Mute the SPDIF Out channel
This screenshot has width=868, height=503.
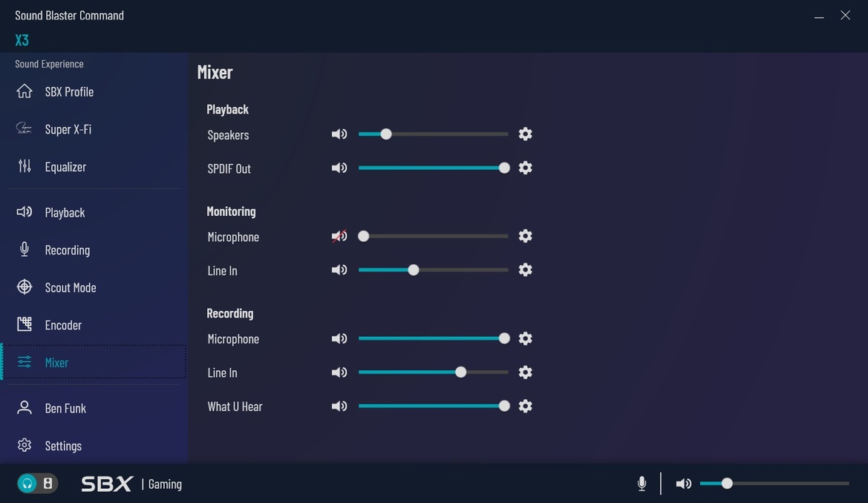[x=339, y=168]
